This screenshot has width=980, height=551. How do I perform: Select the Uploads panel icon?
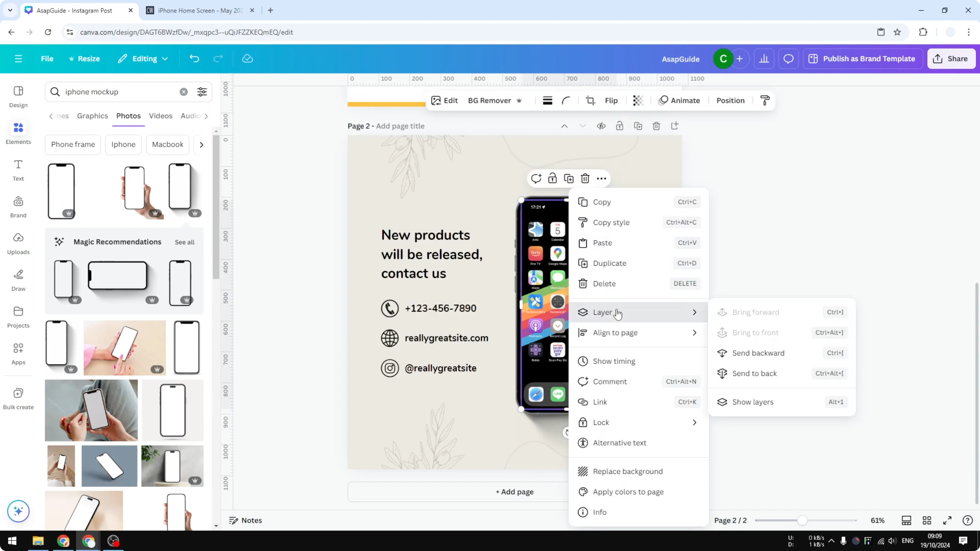(x=18, y=243)
